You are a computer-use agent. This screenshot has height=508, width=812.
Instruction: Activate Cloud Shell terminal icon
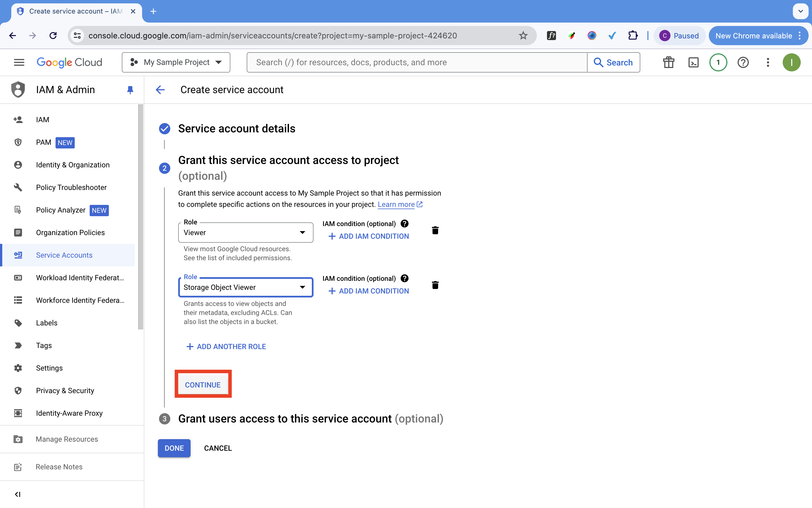(693, 62)
